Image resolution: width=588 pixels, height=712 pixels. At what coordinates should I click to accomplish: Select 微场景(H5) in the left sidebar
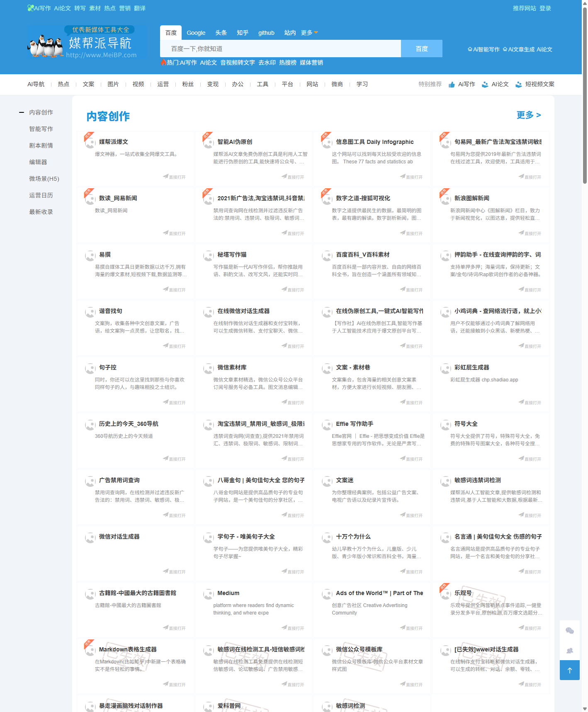coord(44,179)
